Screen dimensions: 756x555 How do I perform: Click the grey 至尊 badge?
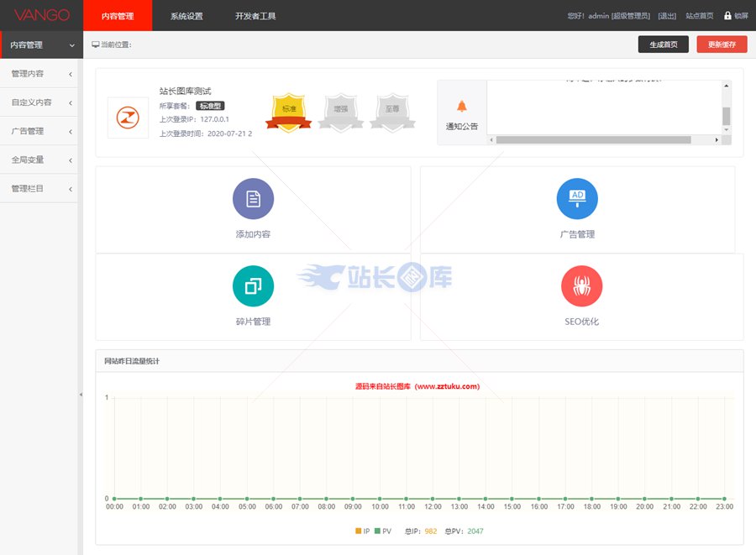click(x=392, y=111)
